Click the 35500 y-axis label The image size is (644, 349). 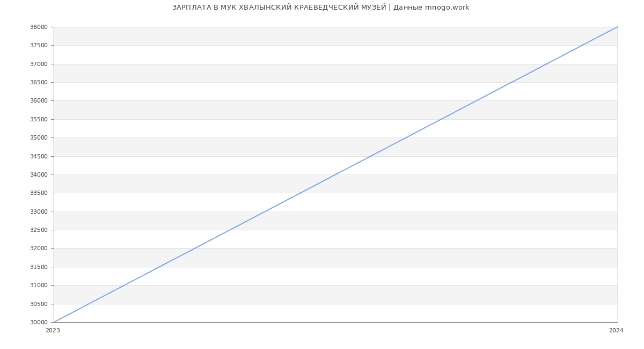(39, 119)
